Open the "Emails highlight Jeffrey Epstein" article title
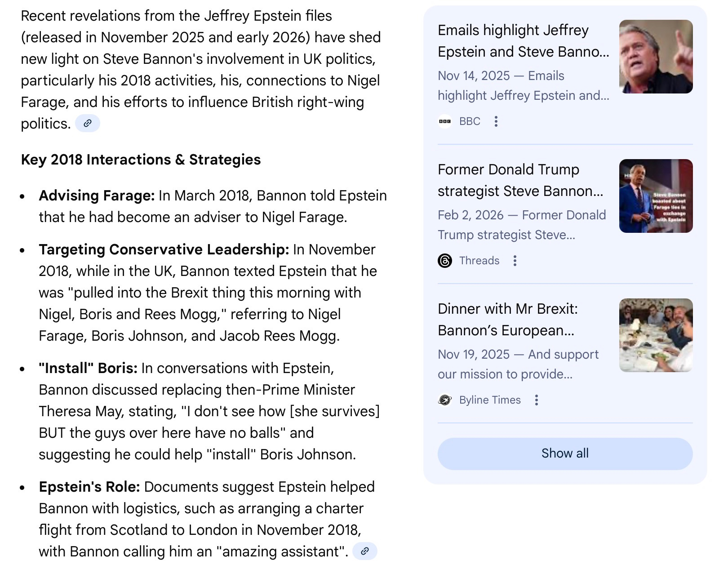This screenshot has height=578, width=728. [x=523, y=41]
